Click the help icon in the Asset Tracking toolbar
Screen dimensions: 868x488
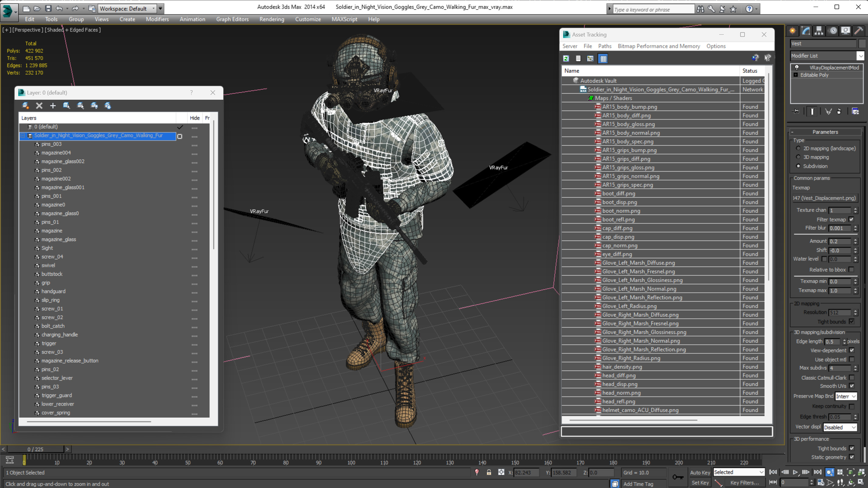tap(755, 58)
